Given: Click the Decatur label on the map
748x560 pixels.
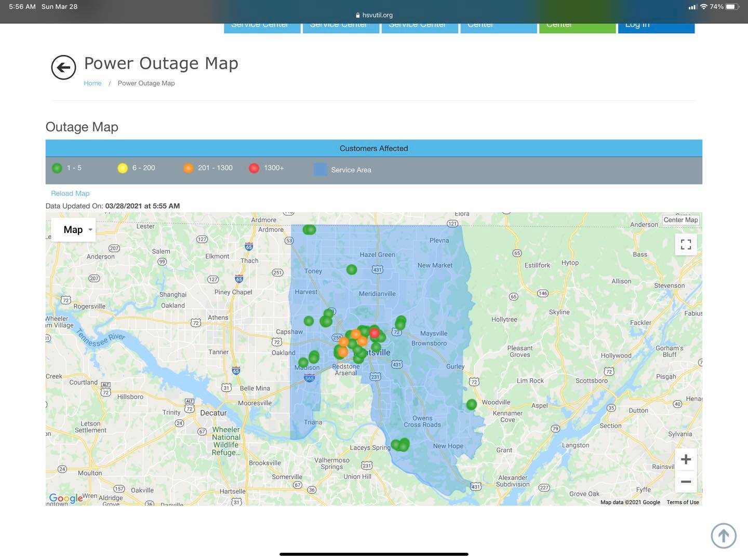Looking at the screenshot, I should [x=213, y=413].
